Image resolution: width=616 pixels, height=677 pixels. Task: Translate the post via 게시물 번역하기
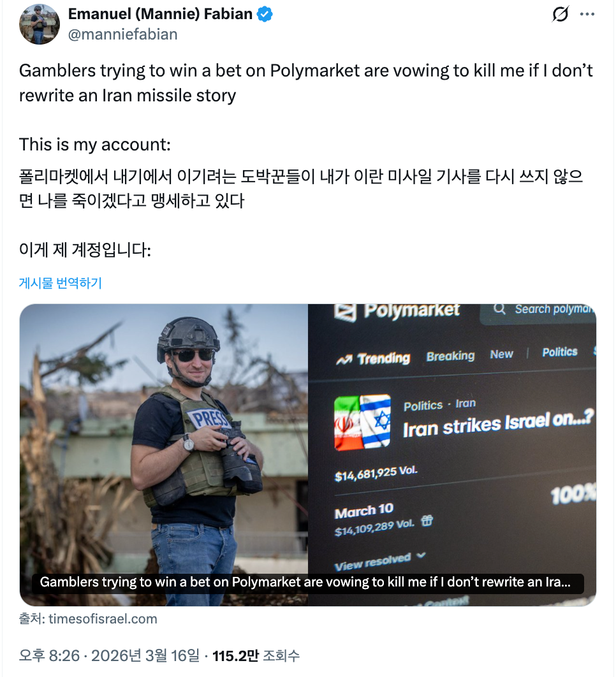point(59,284)
